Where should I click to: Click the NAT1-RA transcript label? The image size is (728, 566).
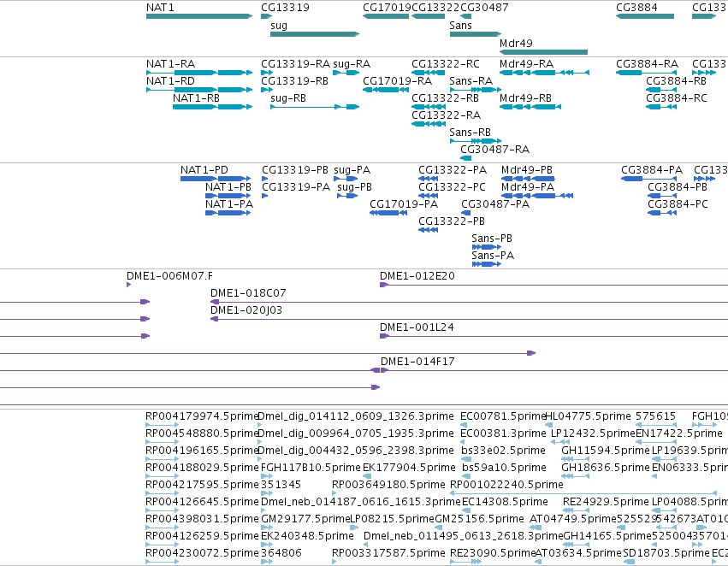170,64
